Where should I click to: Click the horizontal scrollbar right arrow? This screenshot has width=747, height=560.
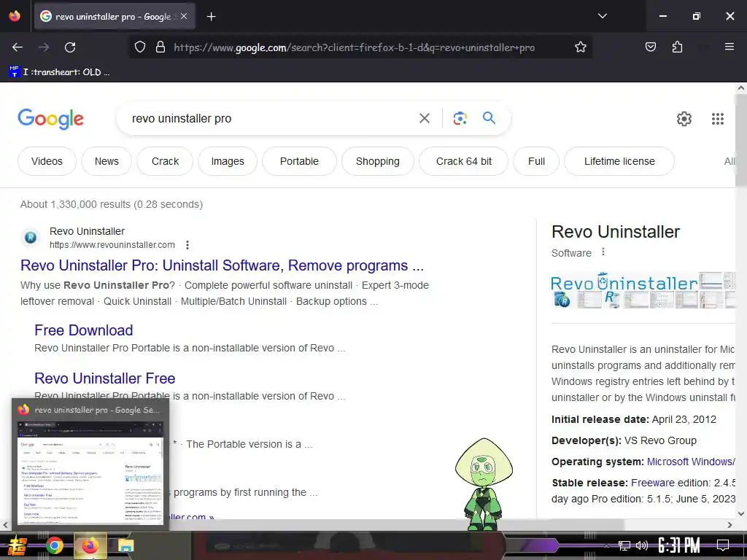(x=729, y=525)
